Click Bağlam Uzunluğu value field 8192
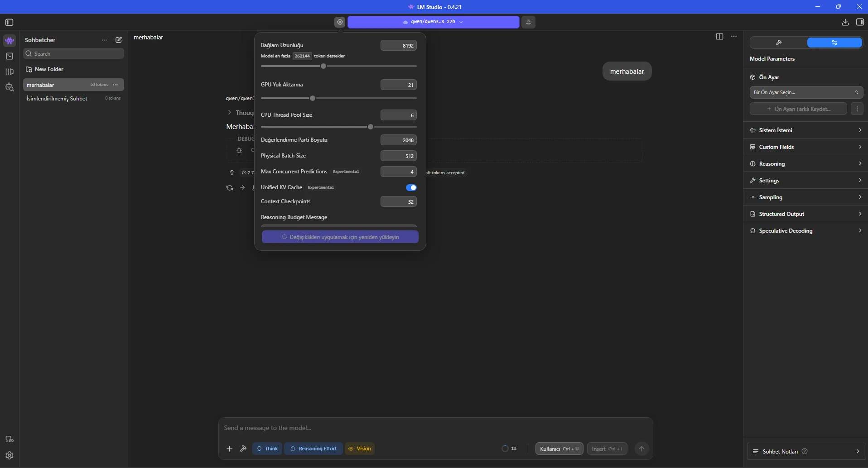 point(399,45)
